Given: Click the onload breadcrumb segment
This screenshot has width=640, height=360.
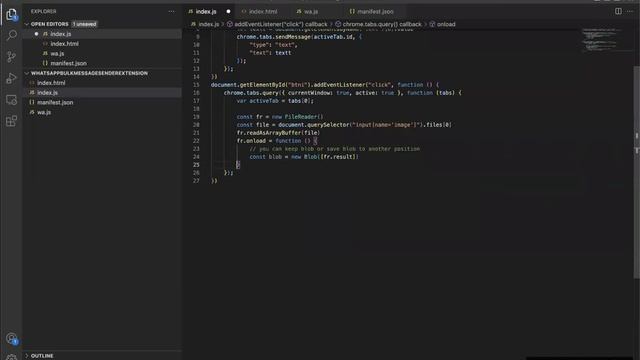Looking at the screenshot, I should [442, 24].
